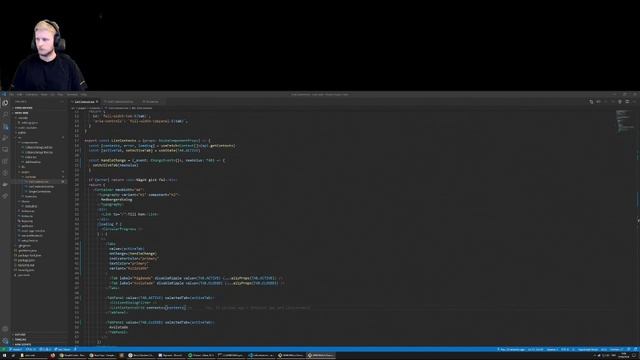Click the errors and warnings status item
The width and height of the screenshot is (640, 360).
[44, 349]
